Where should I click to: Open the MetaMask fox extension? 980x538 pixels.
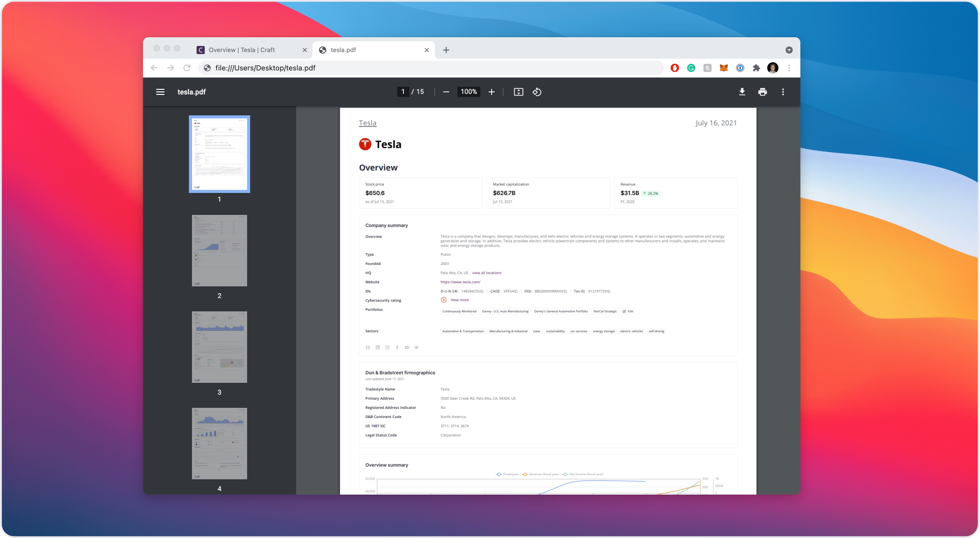pyautogui.click(x=724, y=68)
